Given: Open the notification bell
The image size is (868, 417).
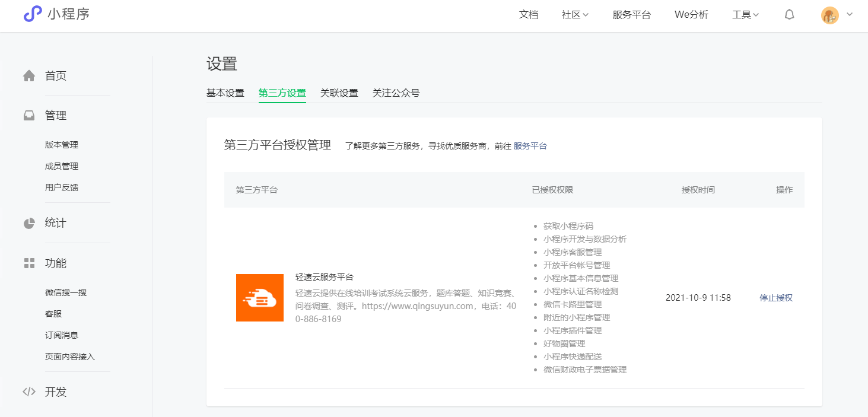Looking at the screenshot, I should coord(789,15).
